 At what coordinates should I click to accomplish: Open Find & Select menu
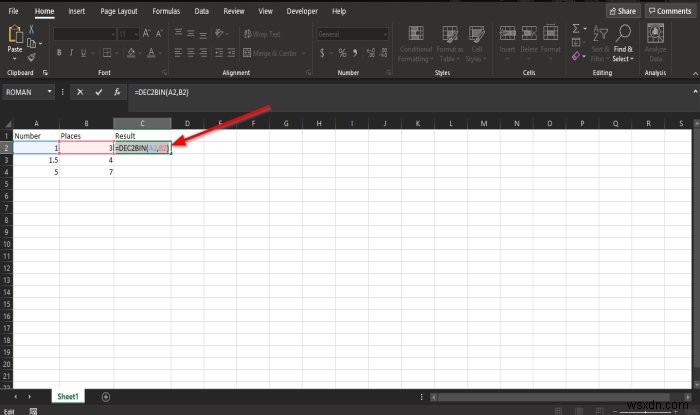[x=623, y=44]
